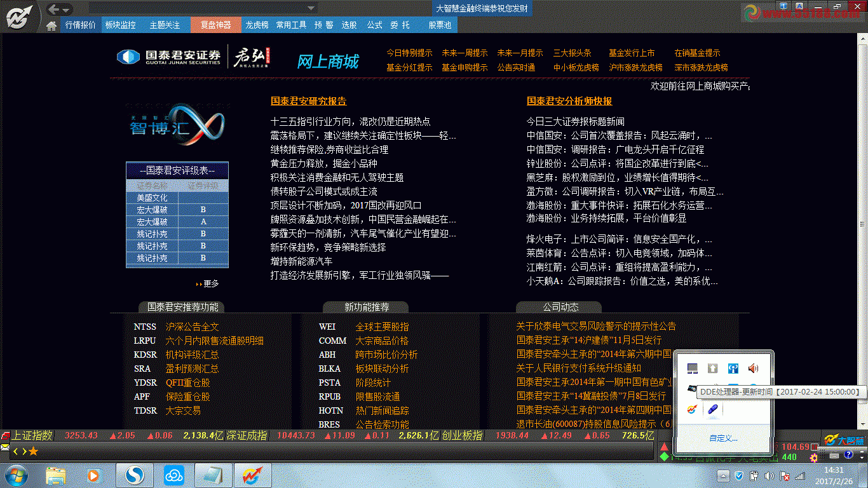The image size is (868, 488).
Task: Open the YDSR QFII重仓股 function
Action: [x=172, y=383]
